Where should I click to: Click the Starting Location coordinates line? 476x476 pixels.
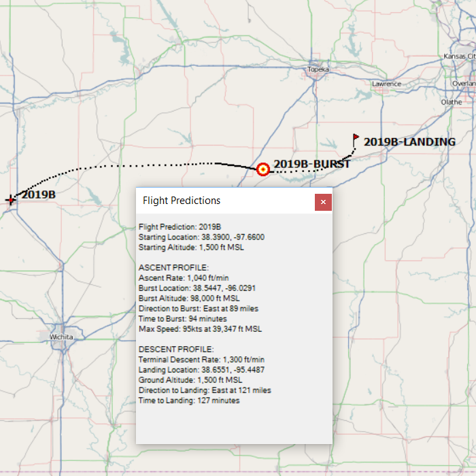tap(201, 237)
